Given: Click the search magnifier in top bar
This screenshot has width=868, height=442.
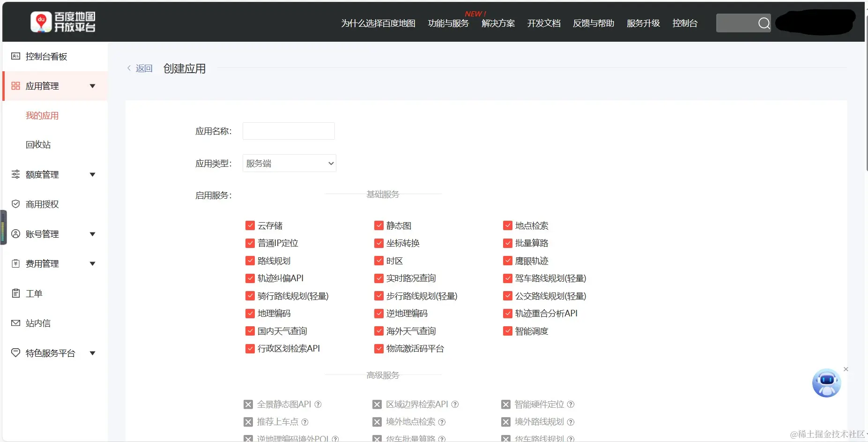Looking at the screenshot, I should coord(764,23).
